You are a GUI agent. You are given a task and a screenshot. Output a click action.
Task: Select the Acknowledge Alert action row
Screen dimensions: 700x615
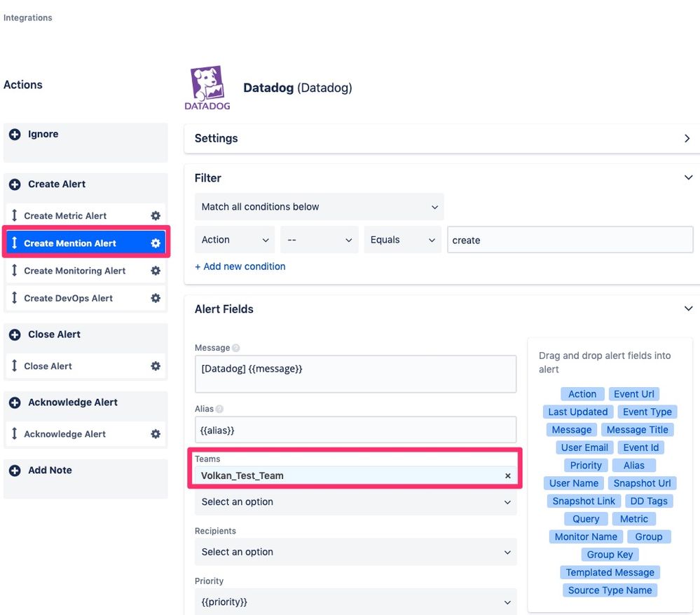(85, 433)
